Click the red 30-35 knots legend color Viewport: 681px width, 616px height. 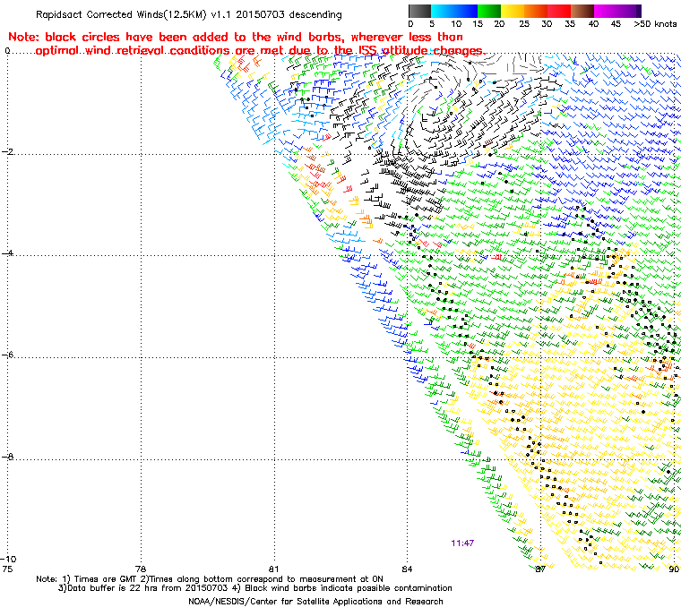[559, 11]
